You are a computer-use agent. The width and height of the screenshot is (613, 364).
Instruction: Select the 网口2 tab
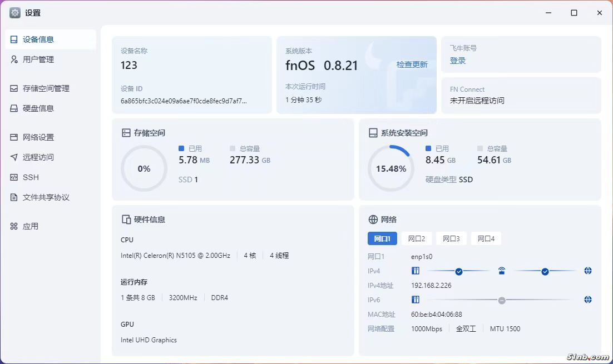(417, 239)
